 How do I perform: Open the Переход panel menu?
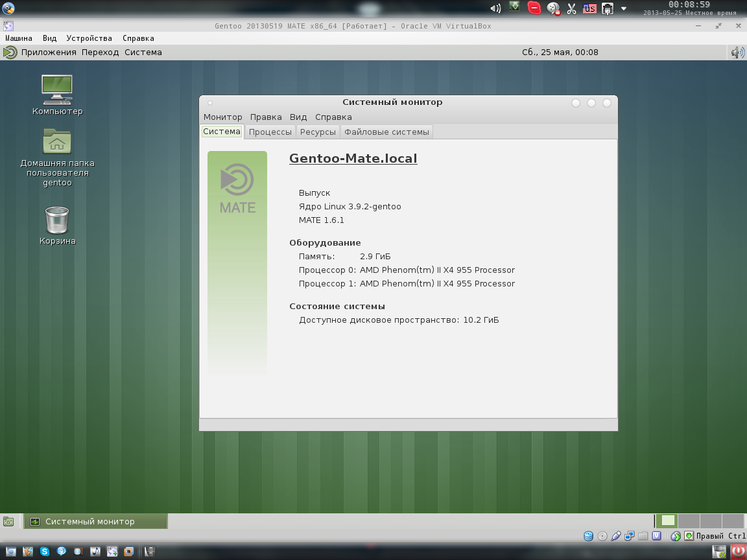tap(100, 52)
